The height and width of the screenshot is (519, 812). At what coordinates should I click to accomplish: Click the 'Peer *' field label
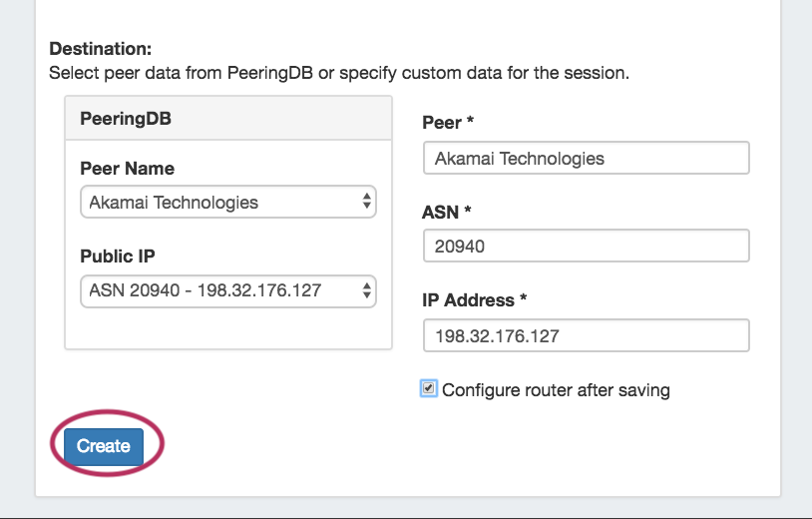click(x=448, y=123)
